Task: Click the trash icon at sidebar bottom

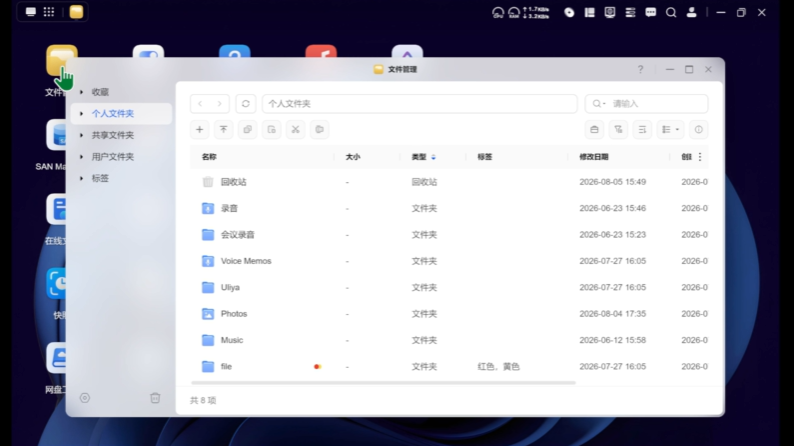Action: coord(155,398)
